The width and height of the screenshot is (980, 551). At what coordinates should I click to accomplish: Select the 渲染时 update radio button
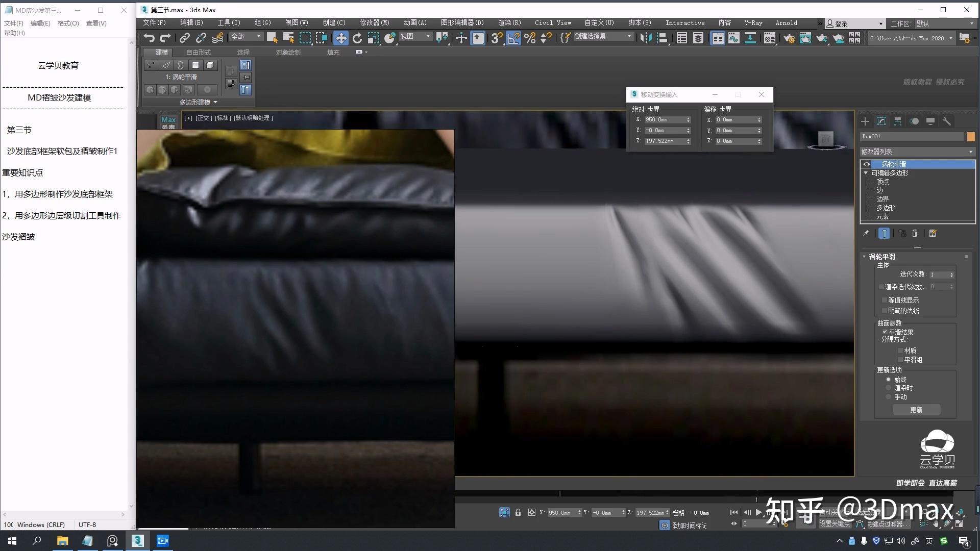(x=889, y=388)
